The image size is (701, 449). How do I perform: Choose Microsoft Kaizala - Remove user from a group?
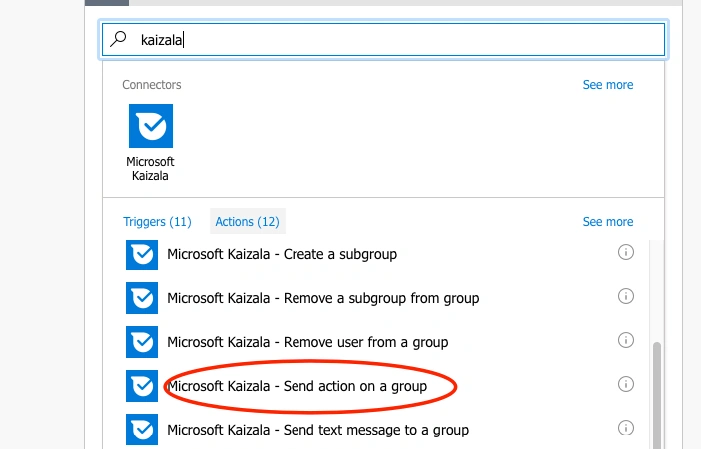coord(308,342)
